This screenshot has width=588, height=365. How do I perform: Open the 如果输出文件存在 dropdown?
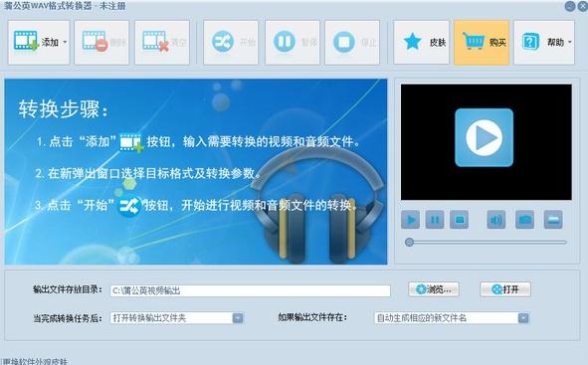[452, 318]
